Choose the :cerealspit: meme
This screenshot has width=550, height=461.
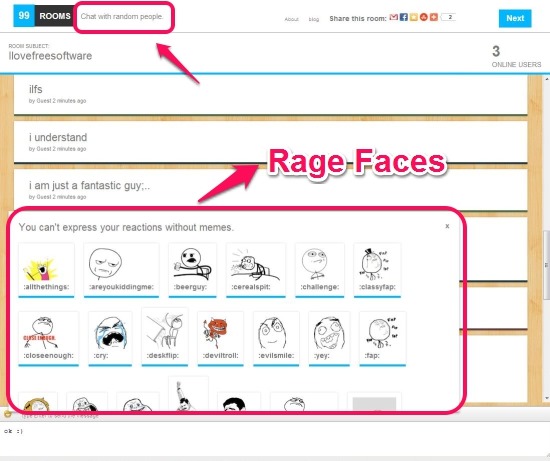point(256,270)
